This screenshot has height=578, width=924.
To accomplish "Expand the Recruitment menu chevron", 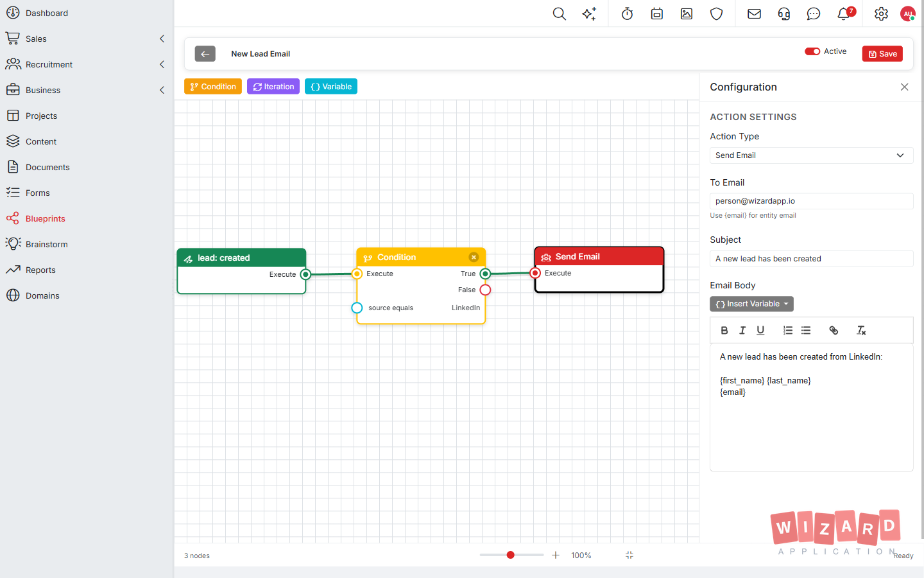I will tap(162, 64).
